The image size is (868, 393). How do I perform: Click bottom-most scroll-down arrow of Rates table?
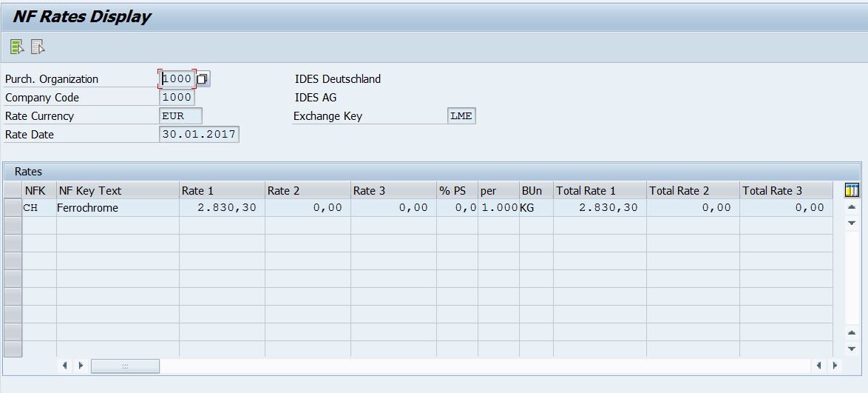pyautogui.click(x=851, y=349)
